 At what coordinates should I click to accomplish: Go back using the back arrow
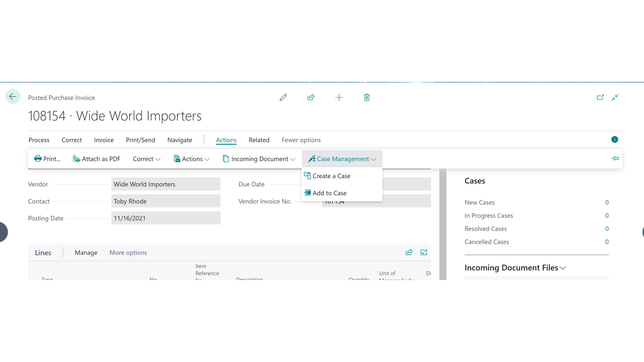pyautogui.click(x=13, y=97)
